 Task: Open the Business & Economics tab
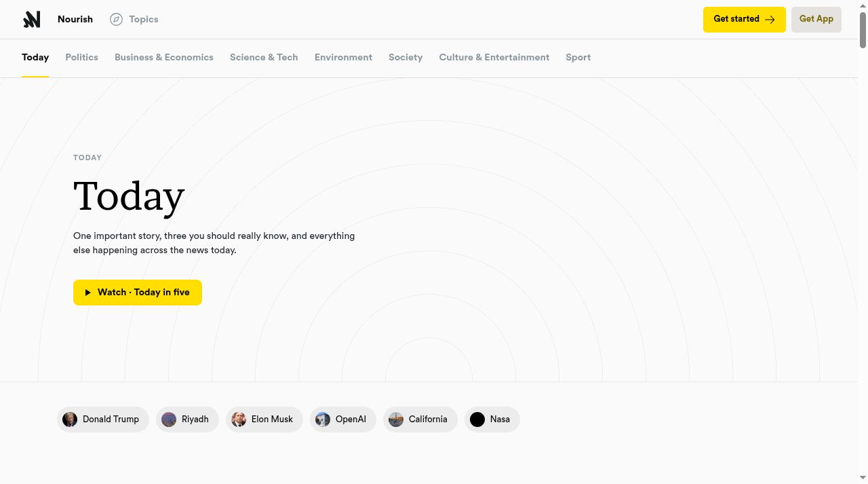click(164, 58)
